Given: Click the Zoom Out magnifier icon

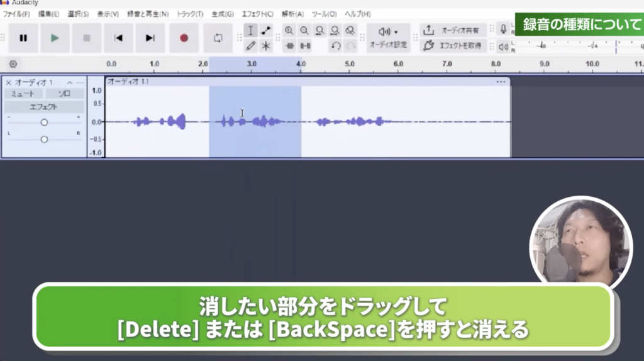Looking at the screenshot, I should pyautogui.click(x=304, y=30).
